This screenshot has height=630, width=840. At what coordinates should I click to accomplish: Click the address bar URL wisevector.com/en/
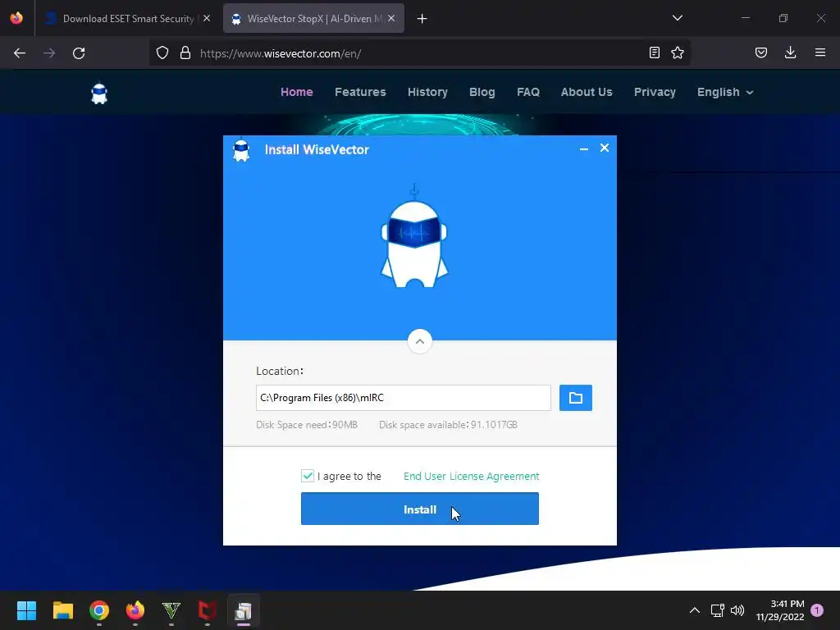[x=281, y=53]
